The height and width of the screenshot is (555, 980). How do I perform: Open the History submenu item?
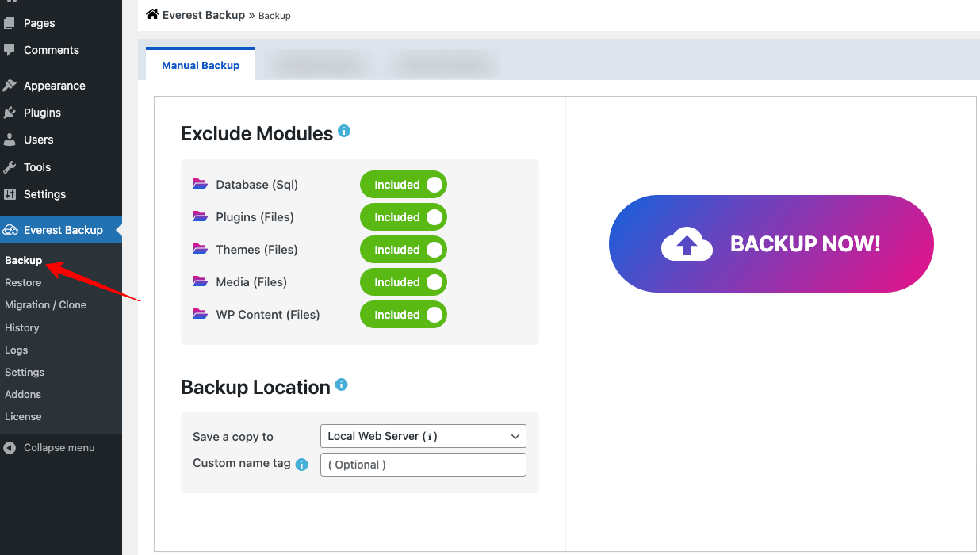21,327
